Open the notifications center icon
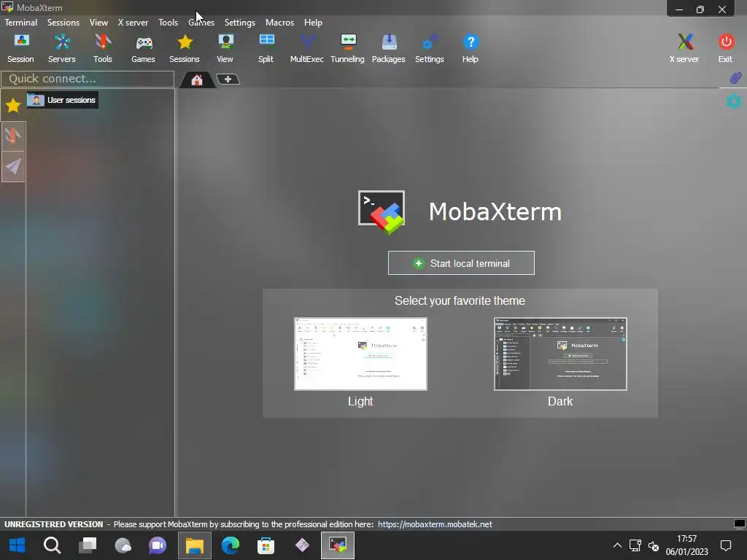The image size is (747, 560). [x=726, y=545]
